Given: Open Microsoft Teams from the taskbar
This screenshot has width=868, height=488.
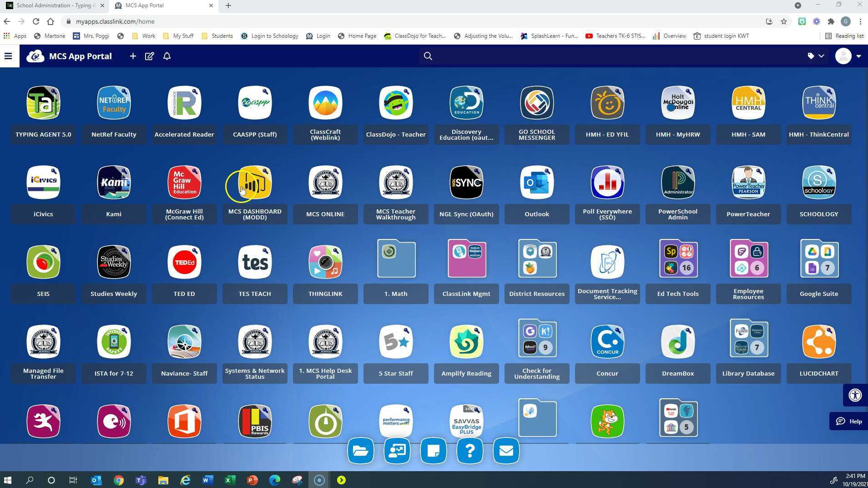Looking at the screenshot, I should 141,480.
